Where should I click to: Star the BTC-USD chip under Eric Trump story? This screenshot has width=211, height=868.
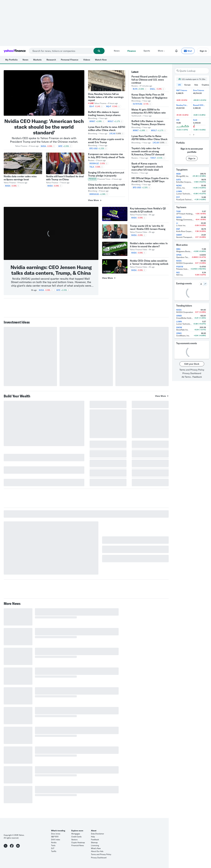pyautogui.click(x=106, y=148)
